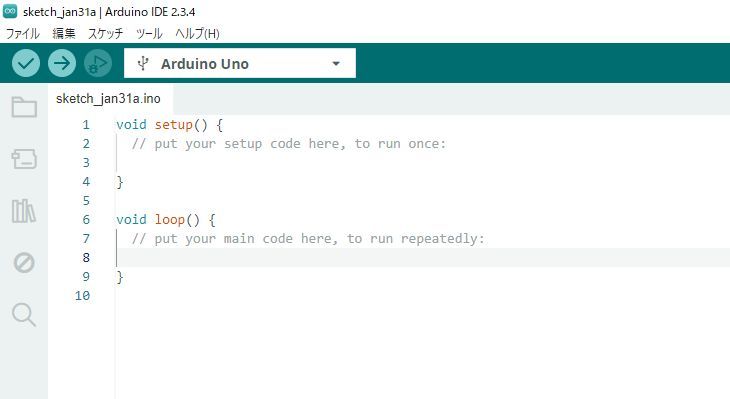Open the Search magnifier sidebar icon
The image size is (730, 399).
[x=24, y=315]
